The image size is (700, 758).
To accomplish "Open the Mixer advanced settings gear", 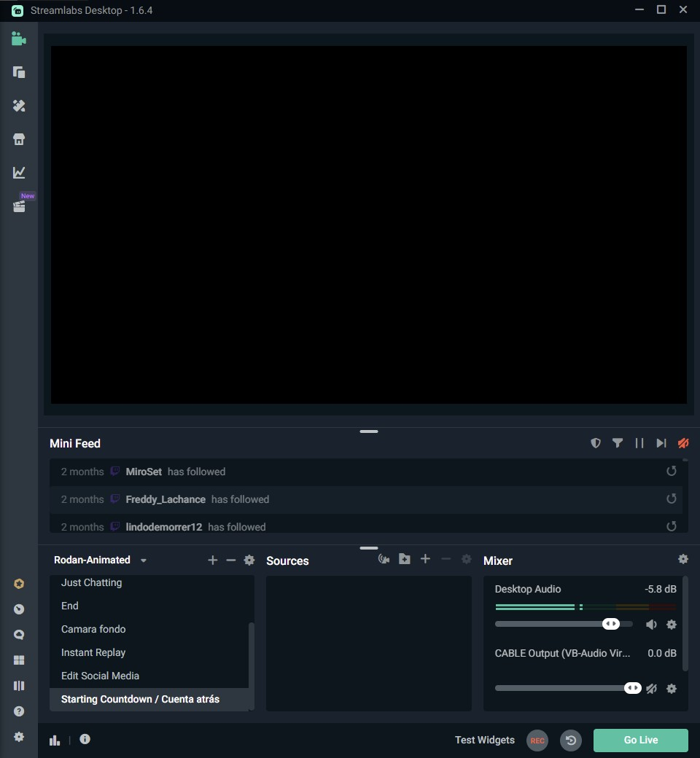I will click(x=683, y=559).
